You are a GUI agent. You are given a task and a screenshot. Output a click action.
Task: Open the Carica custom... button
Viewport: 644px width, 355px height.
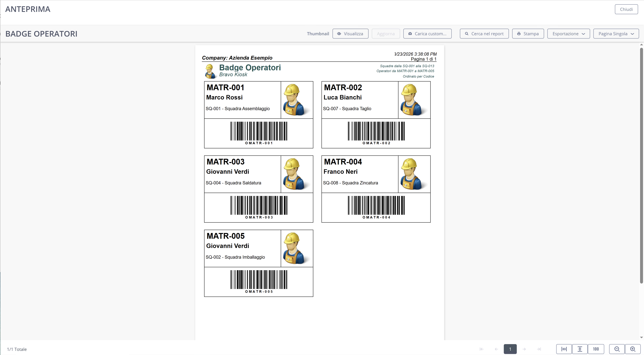pyautogui.click(x=427, y=34)
